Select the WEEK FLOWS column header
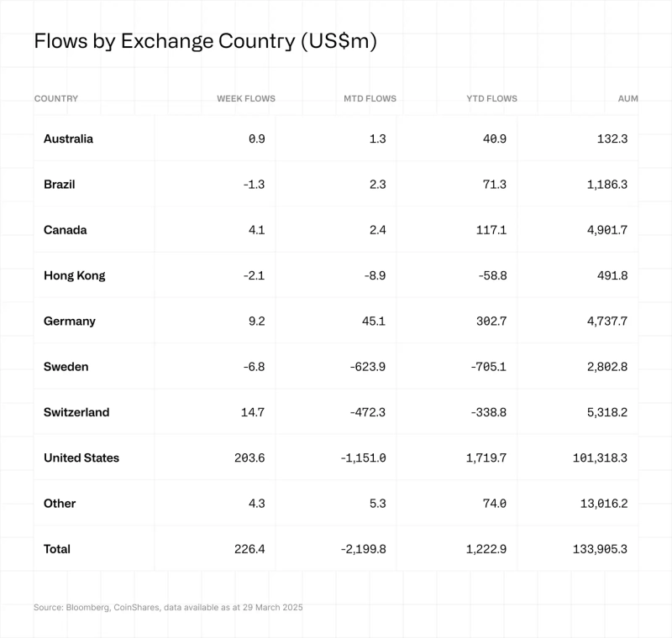This screenshot has width=672, height=638. click(245, 98)
